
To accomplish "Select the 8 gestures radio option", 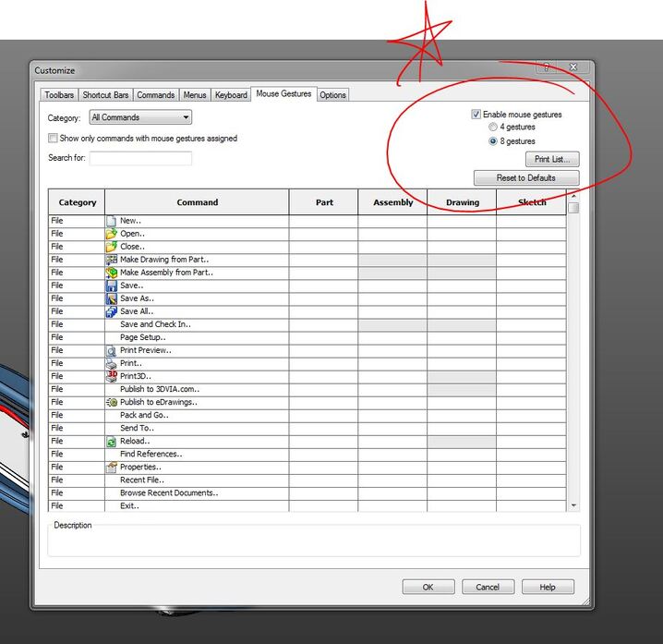I will coord(492,140).
